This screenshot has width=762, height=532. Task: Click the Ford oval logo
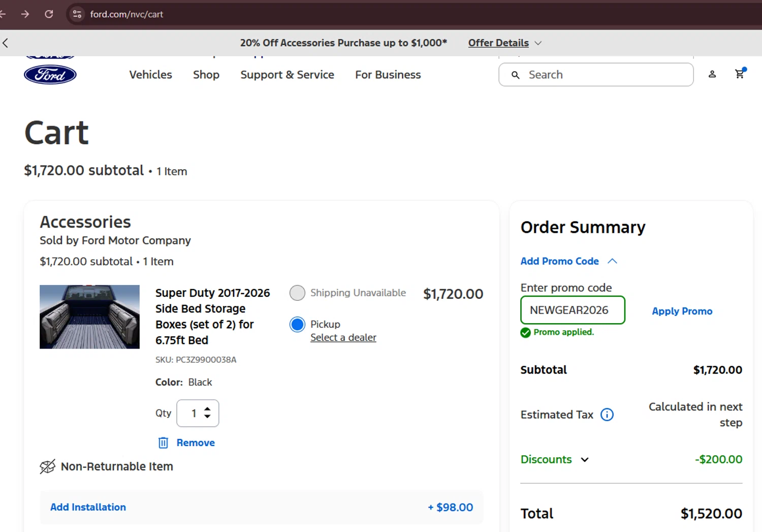tap(50, 75)
